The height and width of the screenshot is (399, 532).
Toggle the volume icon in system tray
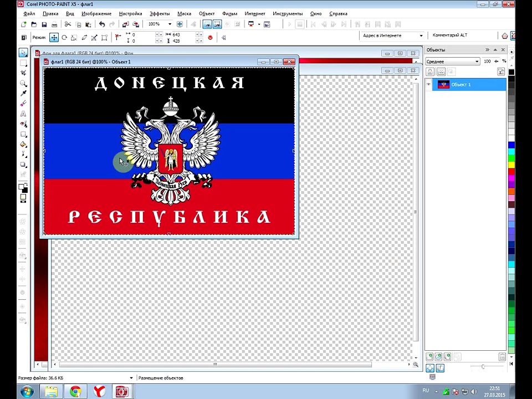tap(474, 392)
